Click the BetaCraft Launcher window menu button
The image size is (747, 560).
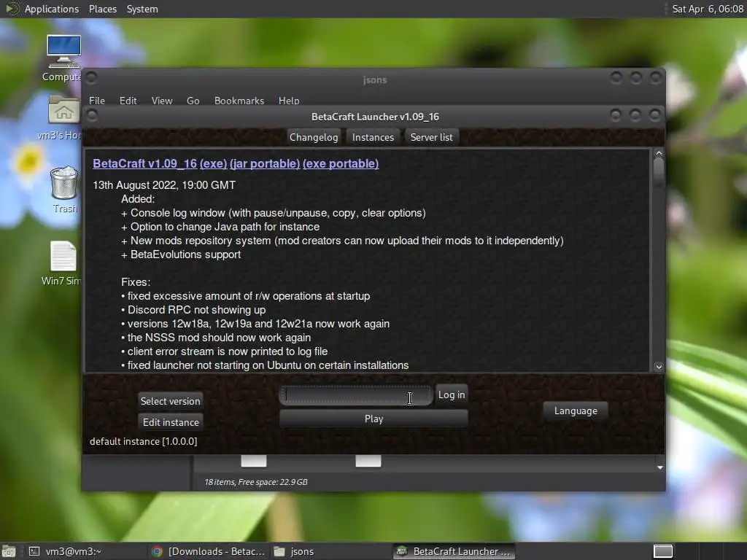coord(92,115)
